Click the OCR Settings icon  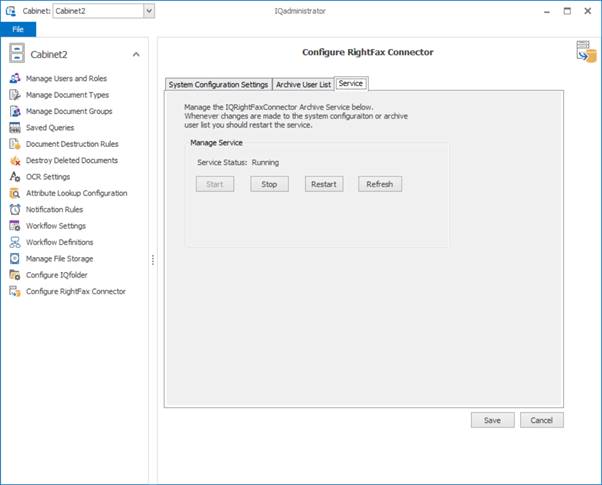tap(15, 177)
